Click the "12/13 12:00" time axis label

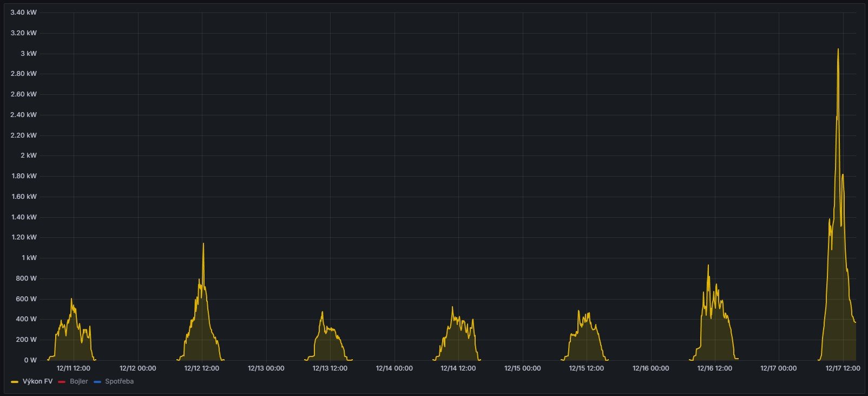330,368
